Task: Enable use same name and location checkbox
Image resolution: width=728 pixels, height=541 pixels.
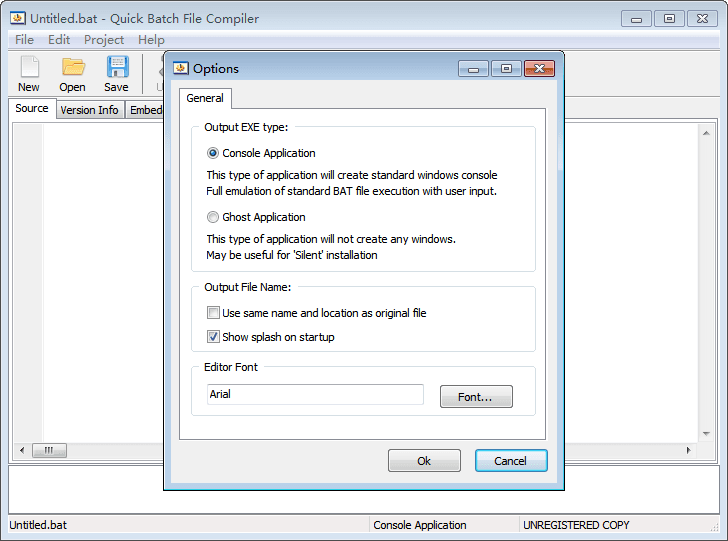Action: click(x=213, y=313)
